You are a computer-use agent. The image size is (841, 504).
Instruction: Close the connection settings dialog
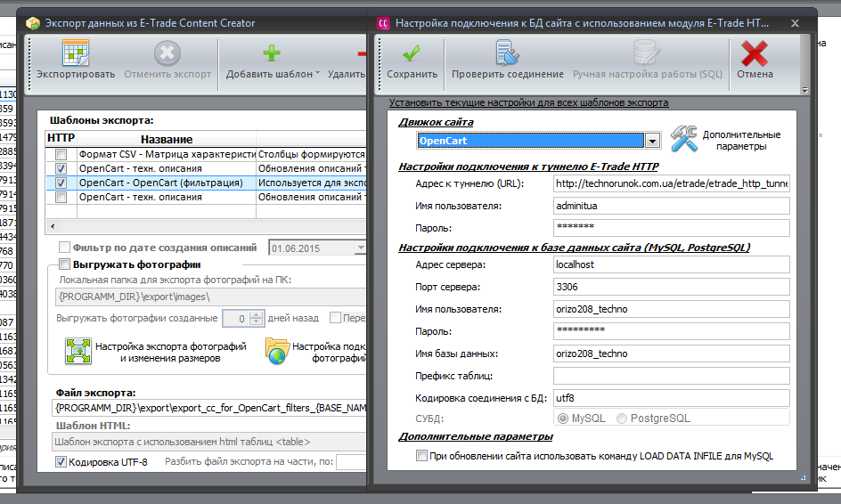tap(795, 23)
